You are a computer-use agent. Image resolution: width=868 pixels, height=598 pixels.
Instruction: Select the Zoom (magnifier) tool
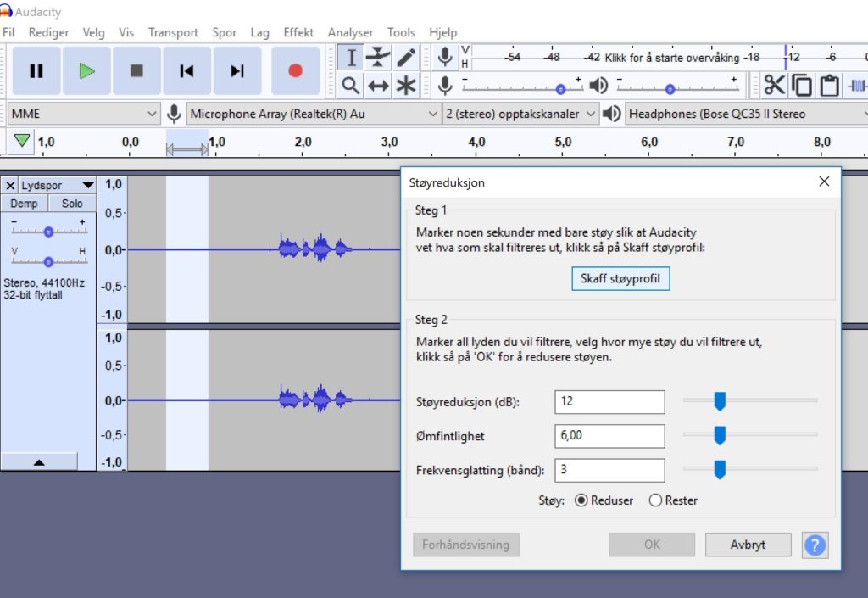tap(350, 86)
